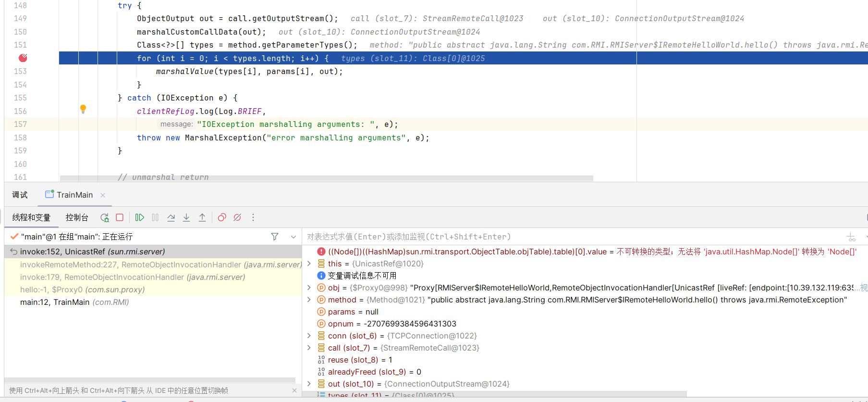Select frame main:12, TrainMain
The width and height of the screenshot is (868, 402).
tap(153, 302)
